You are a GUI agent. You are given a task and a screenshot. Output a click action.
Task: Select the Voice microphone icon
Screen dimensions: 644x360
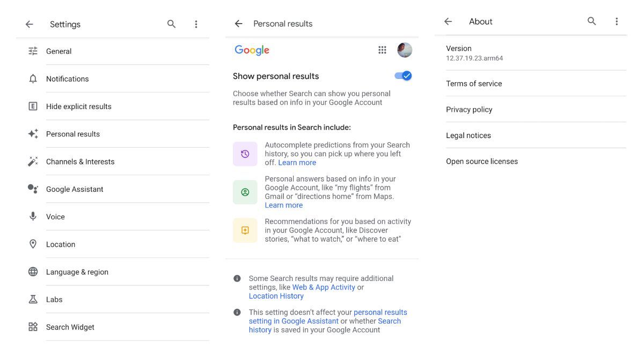point(32,217)
